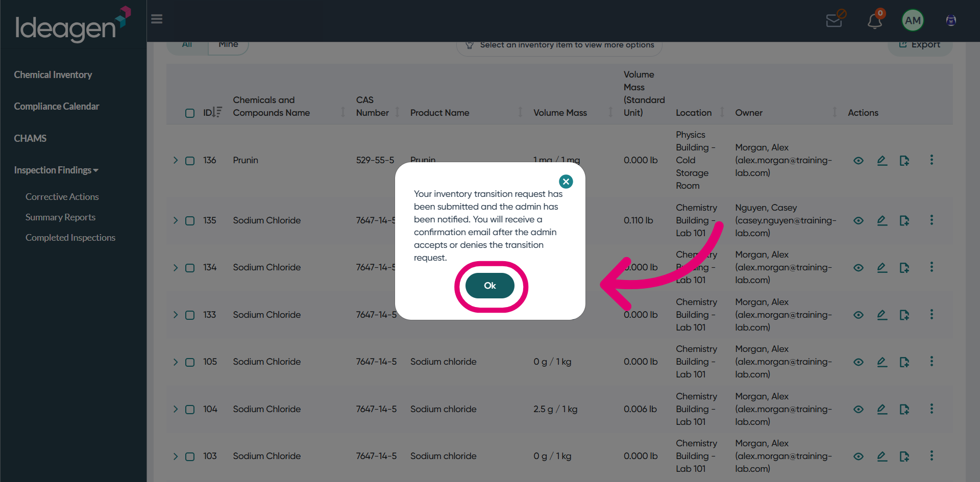Check the box for row 104
Screen dimensions: 980x482
point(190,410)
